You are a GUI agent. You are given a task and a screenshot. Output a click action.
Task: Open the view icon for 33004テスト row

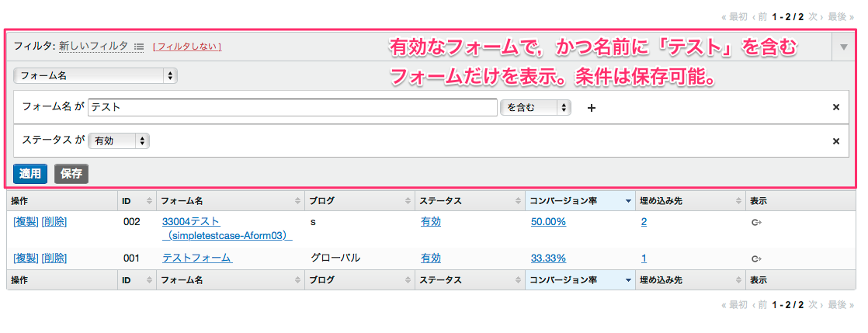coord(756,222)
